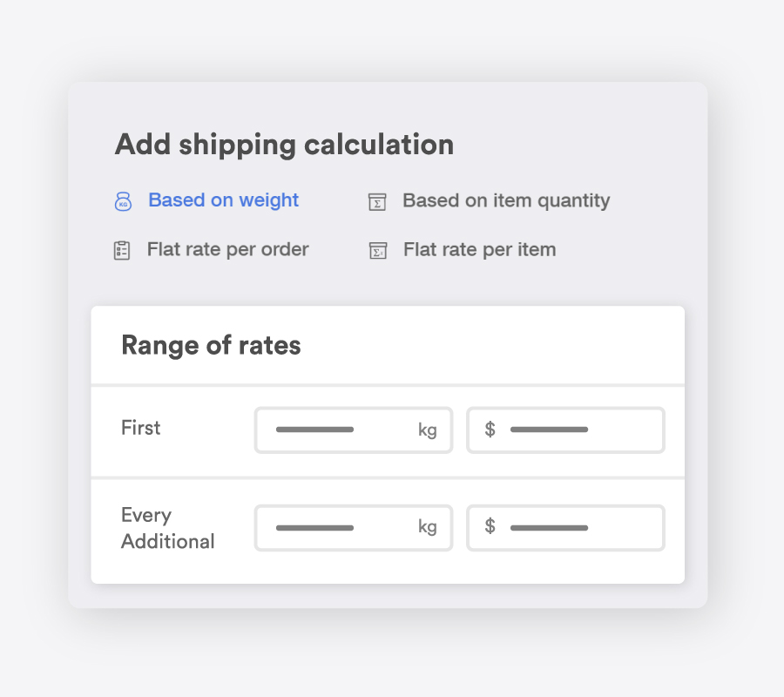Click the dollar sign in First row
Image resolution: width=784 pixels, height=697 pixels.
click(x=490, y=429)
